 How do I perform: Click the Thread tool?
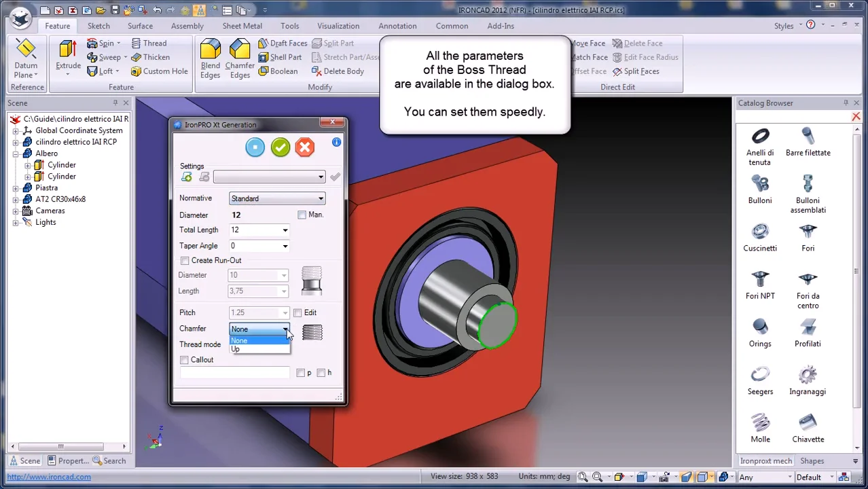tap(149, 43)
